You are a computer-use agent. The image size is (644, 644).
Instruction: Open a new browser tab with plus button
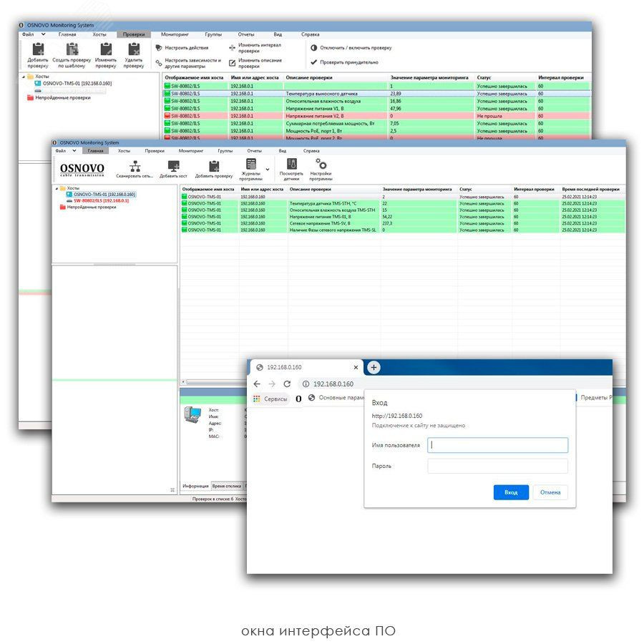[x=374, y=367]
